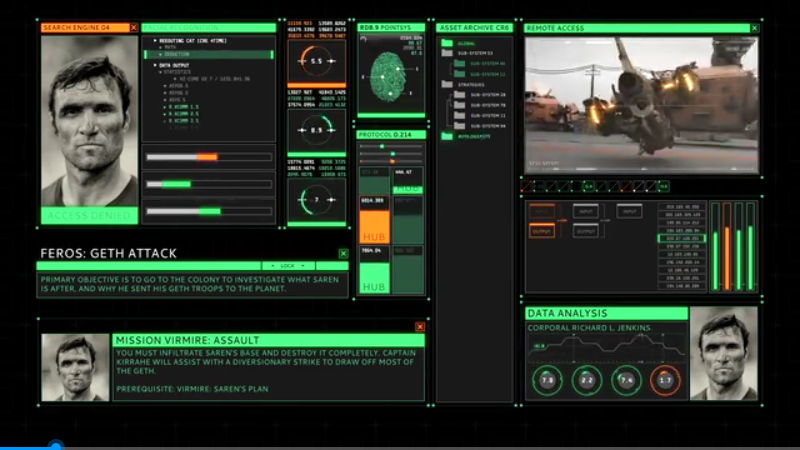Click the 'FEROS: GETH ATTACK' heading

coord(108,254)
